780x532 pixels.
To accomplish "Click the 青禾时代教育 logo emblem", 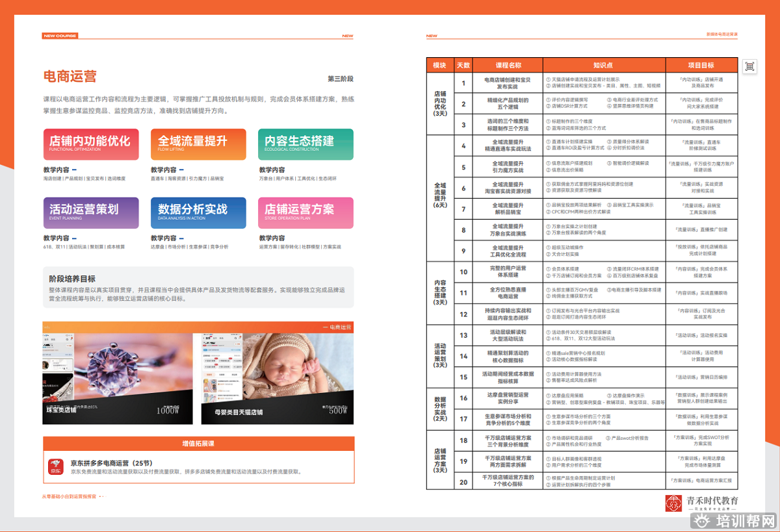I will click(673, 503).
